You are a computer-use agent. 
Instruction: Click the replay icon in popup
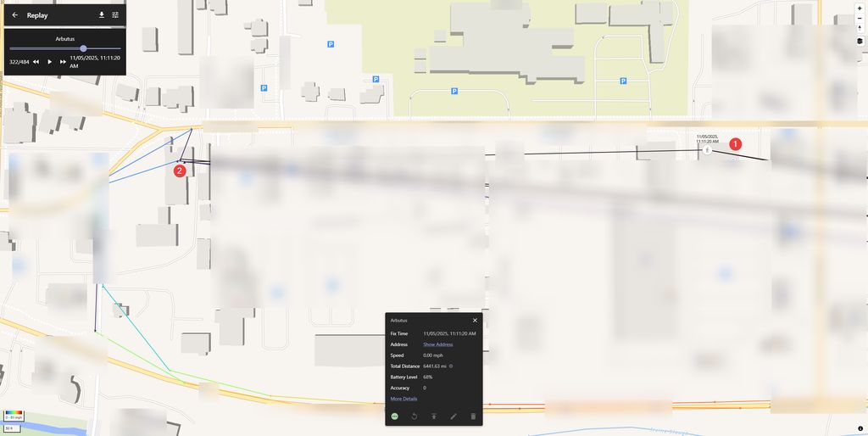(x=414, y=416)
